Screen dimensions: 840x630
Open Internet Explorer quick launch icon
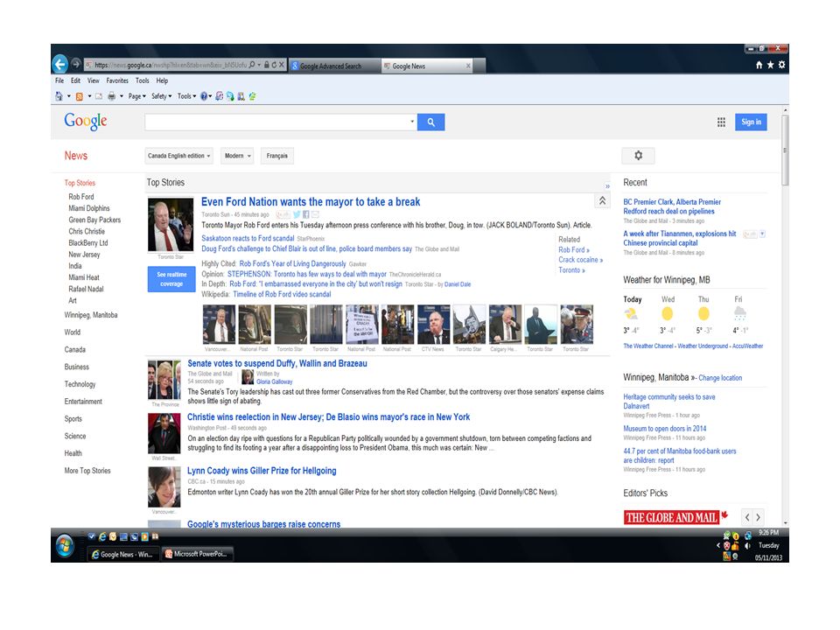[x=101, y=536]
